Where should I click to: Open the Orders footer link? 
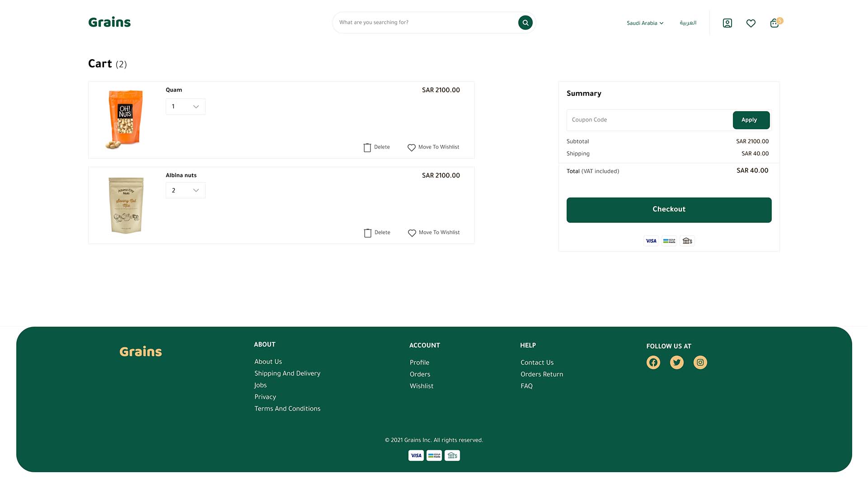click(420, 375)
